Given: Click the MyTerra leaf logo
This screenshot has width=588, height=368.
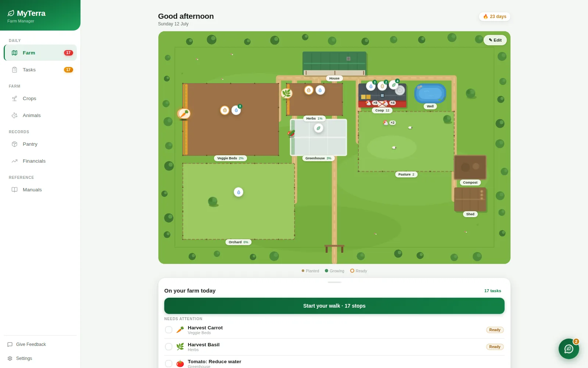Looking at the screenshot, I should pyautogui.click(x=11, y=13).
